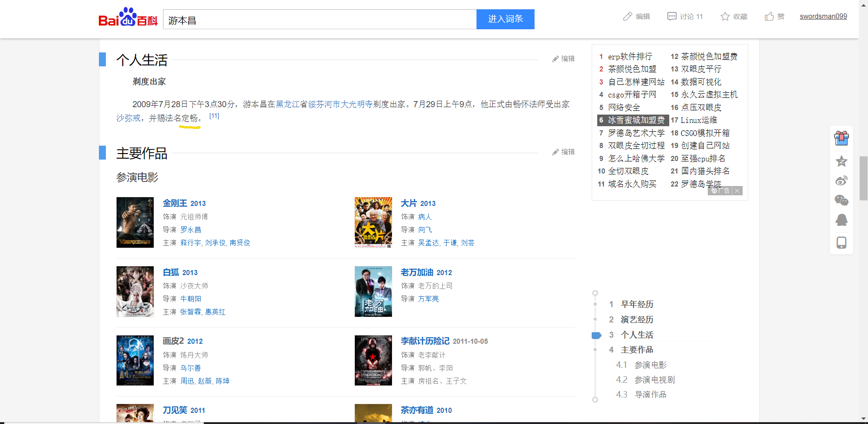Open the 刀见笑 movie title link
The width and height of the screenshot is (868, 424).
(175, 410)
